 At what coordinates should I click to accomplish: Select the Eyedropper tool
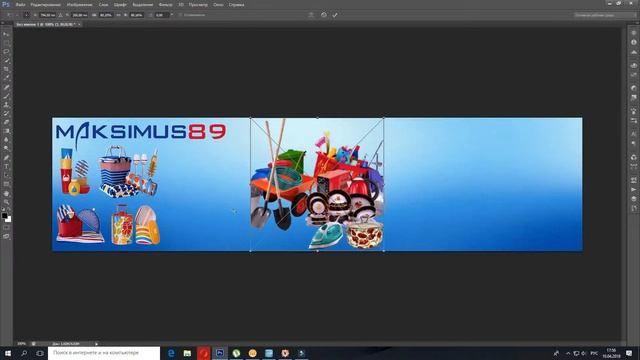[6, 78]
